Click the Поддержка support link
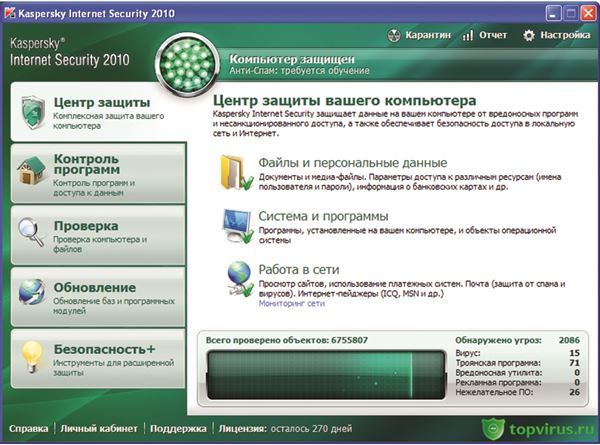The image size is (600, 445). pos(178,429)
